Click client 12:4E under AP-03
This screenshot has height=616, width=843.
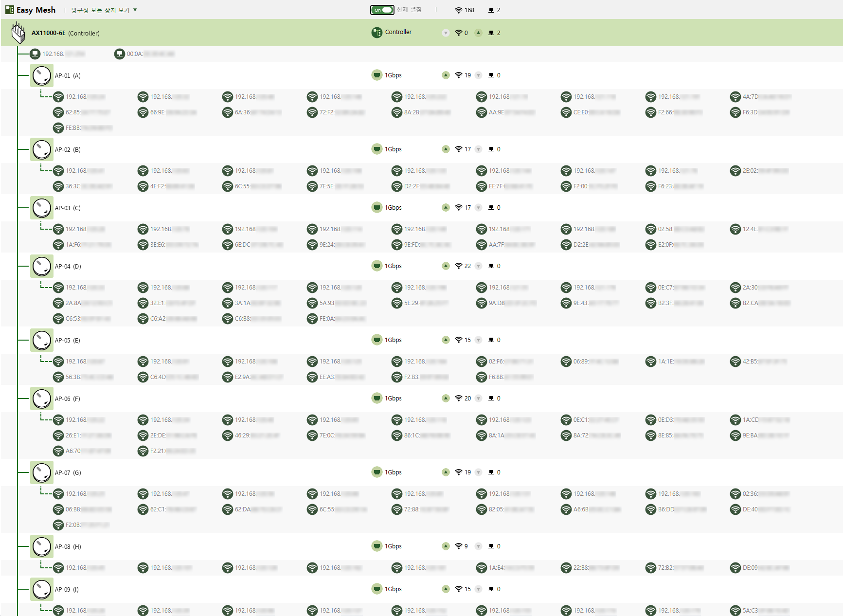pyautogui.click(x=760, y=229)
